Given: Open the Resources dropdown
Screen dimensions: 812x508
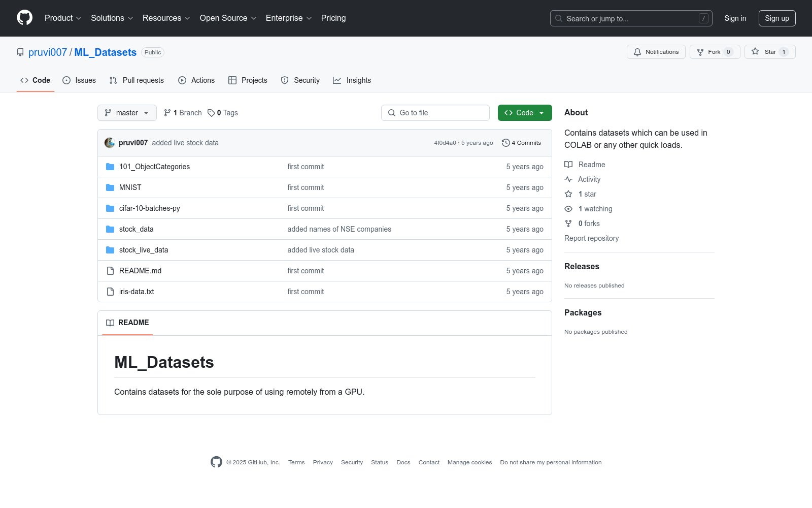Looking at the screenshot, I should pyautogui.click(x=166, y=18).
